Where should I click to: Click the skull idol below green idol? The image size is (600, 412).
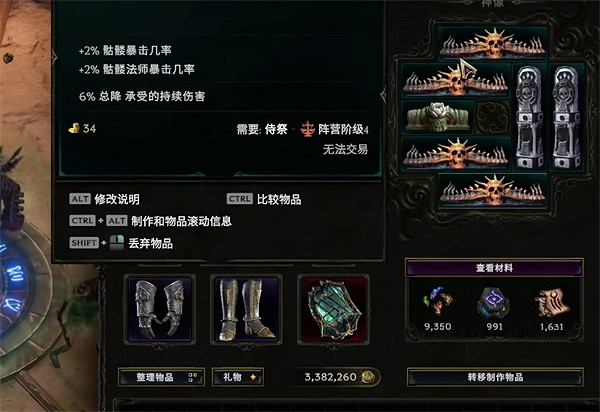(x=456, y=154)
